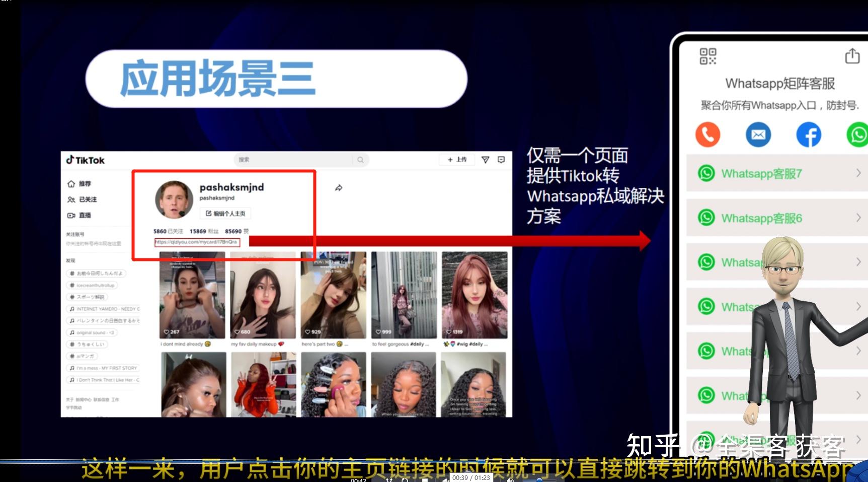
Task: Open the video with 680 likes
Action: point(263,295)
